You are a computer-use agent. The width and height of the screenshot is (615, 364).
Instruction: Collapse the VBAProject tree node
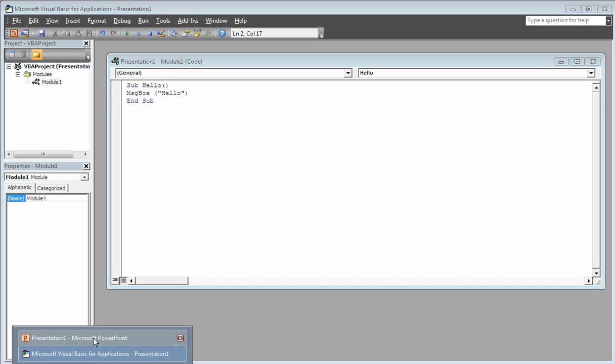coord(9,67)
